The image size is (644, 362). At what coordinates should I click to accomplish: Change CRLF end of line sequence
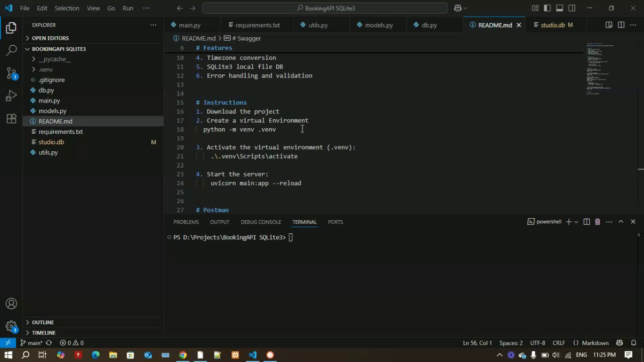[559, 343]
